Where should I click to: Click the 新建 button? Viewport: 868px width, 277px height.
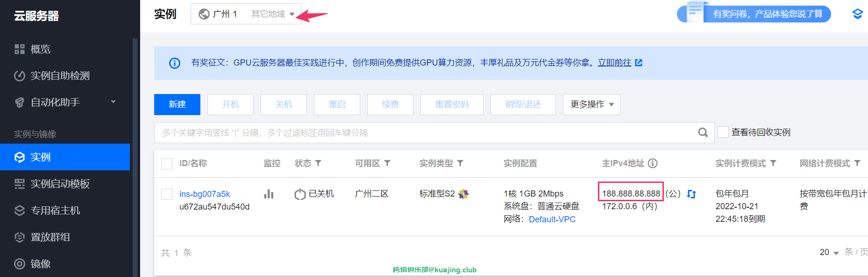(x=177, y=104)
